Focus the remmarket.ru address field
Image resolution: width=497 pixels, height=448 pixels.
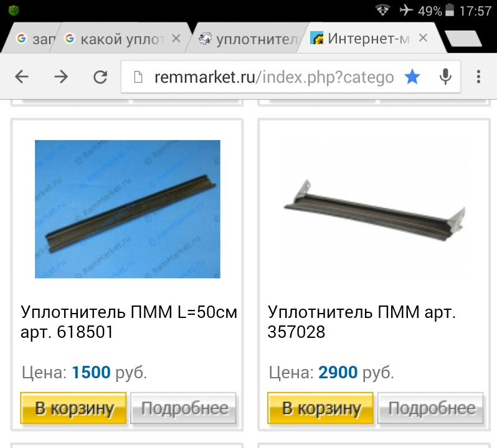[273, 77]
